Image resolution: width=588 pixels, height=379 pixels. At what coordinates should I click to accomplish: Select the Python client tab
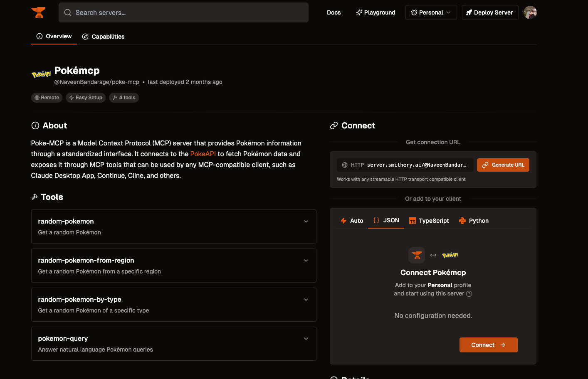point(474,221)
